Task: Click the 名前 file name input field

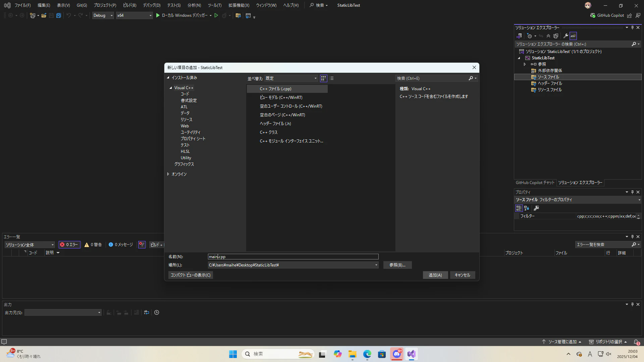Action: tap(293, 257)
